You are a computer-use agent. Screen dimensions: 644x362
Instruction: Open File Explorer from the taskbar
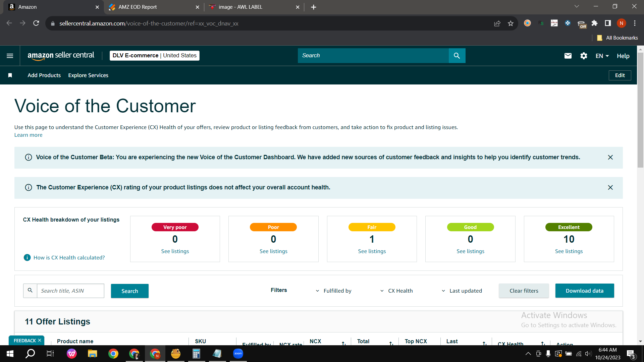(x=92, y=354)
